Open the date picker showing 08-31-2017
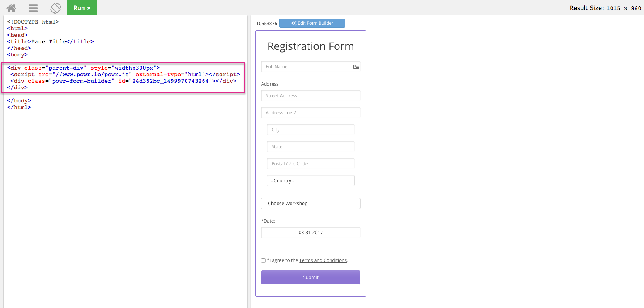The height and width of the screenshot is (308, 644). pyautogui.click(x=311, y=233)
